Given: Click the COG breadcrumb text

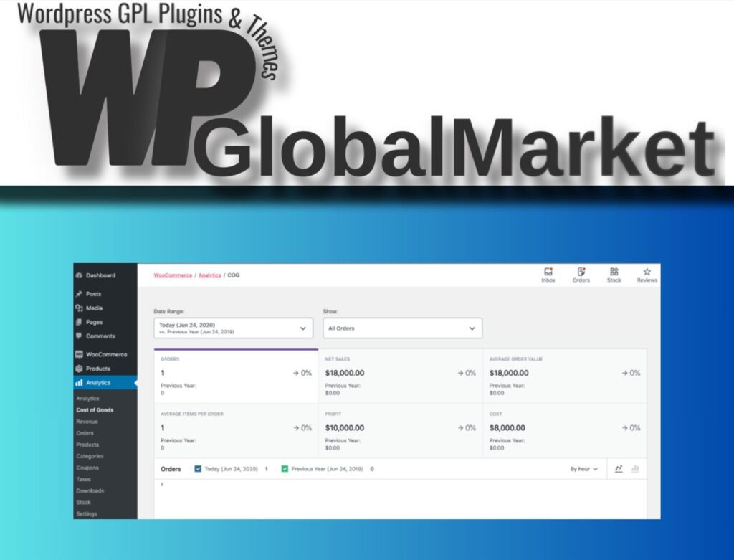Looking at the screenshot, I should click(x=233, y=275).
